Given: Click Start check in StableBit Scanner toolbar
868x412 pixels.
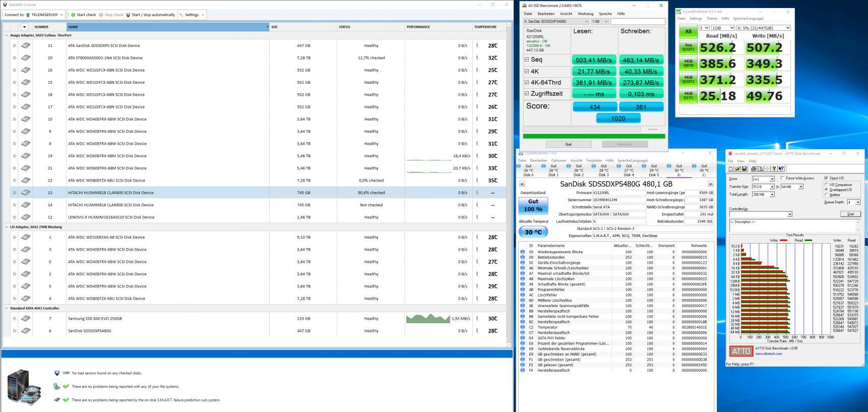Looking at the screenshot, I should [x=83, y=15].
